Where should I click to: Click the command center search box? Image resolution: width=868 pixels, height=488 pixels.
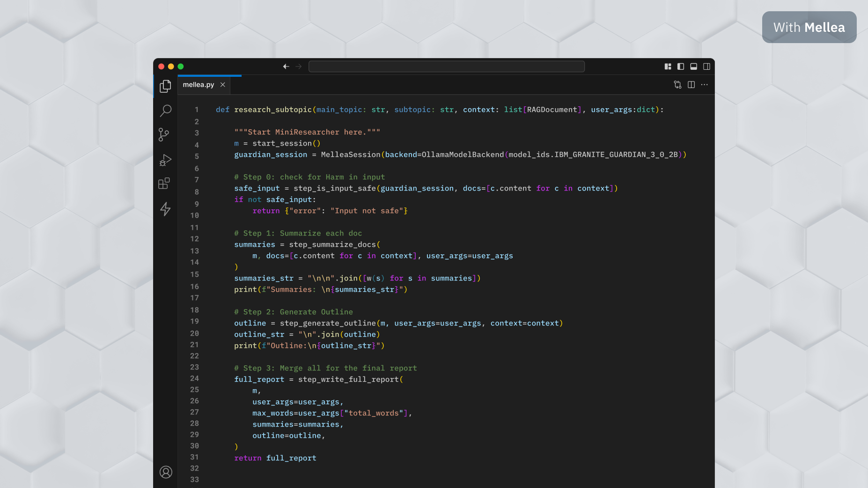(446, 67)
